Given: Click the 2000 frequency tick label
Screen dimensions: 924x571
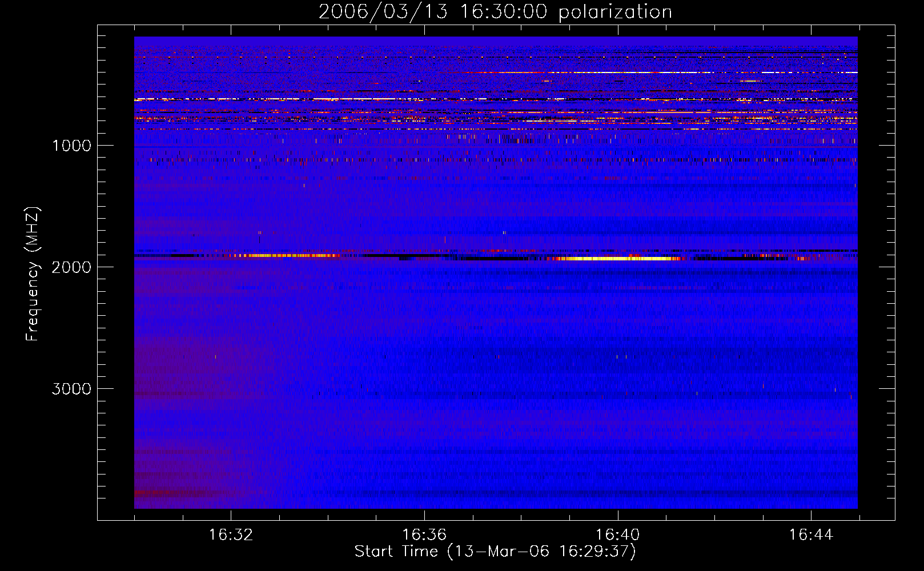Looking at the screenshot, I should [x=71, y=267].
